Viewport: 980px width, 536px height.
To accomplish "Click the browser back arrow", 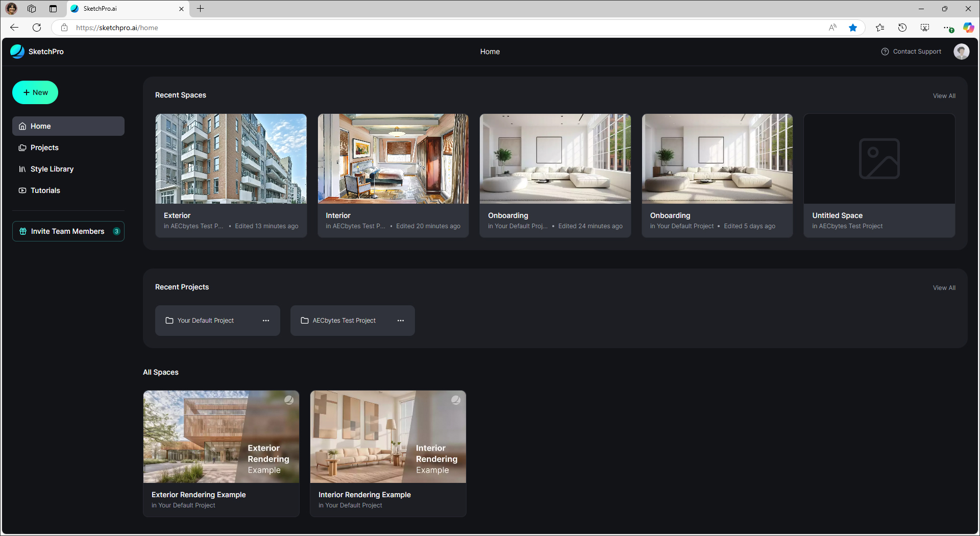I will tap(14, 28).
